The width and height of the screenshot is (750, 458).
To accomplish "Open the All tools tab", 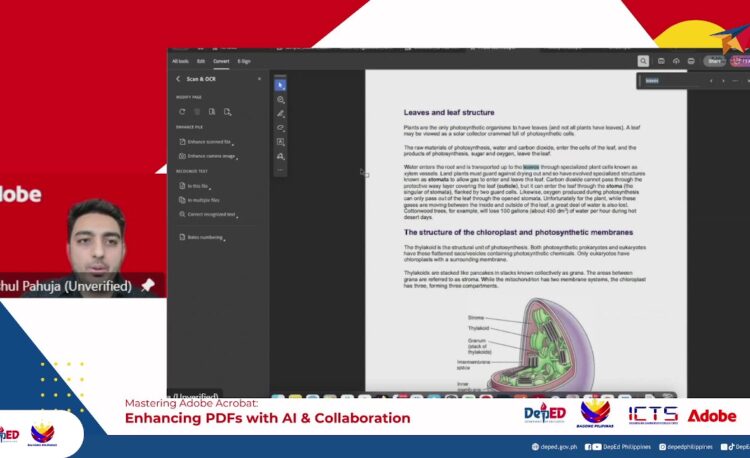I will click(x=180, y=61).
